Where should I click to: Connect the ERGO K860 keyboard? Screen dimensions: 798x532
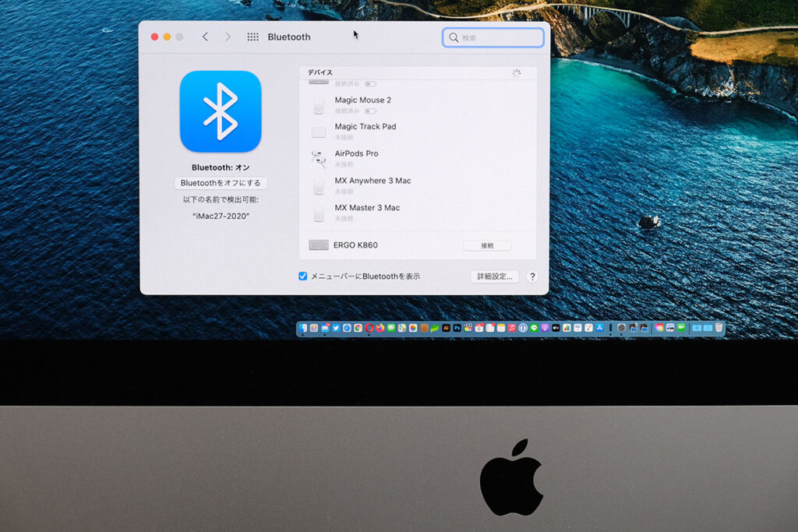coord(487,245)
